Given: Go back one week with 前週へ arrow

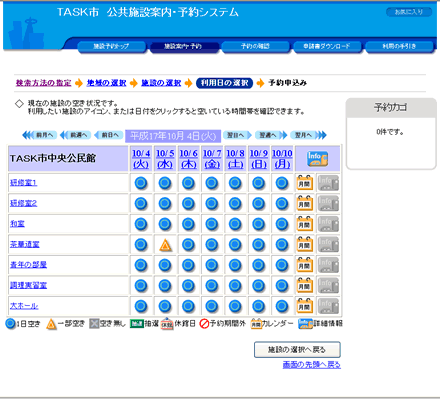Looking at the screenshot, I should pos(75,135).
